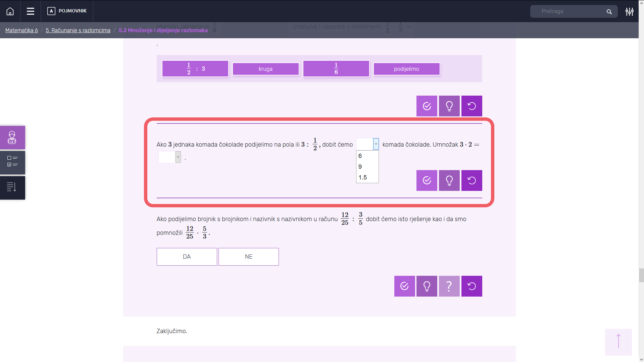Navigate to Matematika 6 breadcrumb

coord(21,30)
